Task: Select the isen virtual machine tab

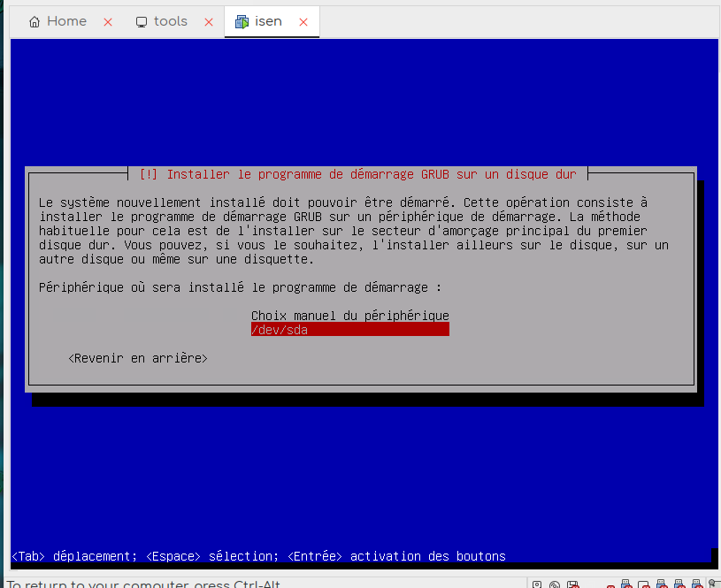Action: click(x=268, y=22)
